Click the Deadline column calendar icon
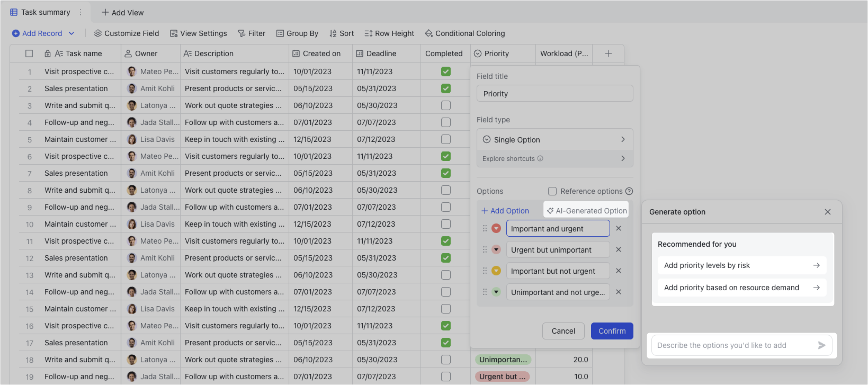The image size is (868, 385). 360,53
